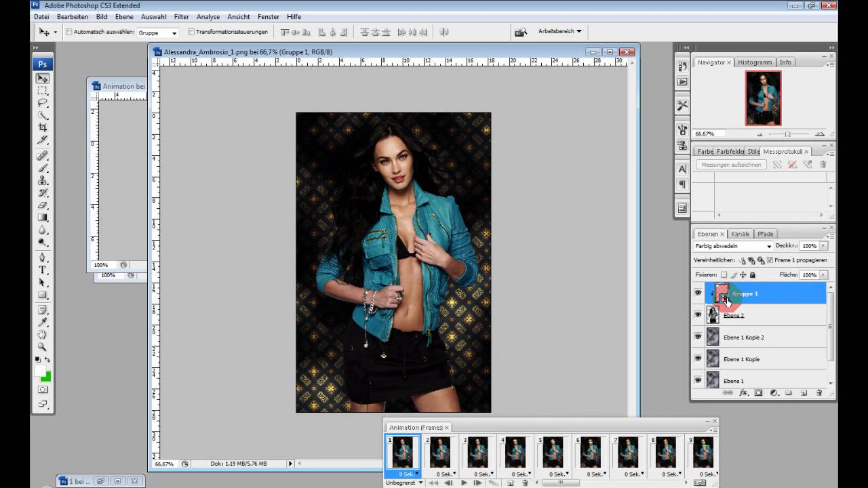This screenshot has width=868, height=488.
Task: Hide the Ebene 1 layer
Action: [698, 380]
